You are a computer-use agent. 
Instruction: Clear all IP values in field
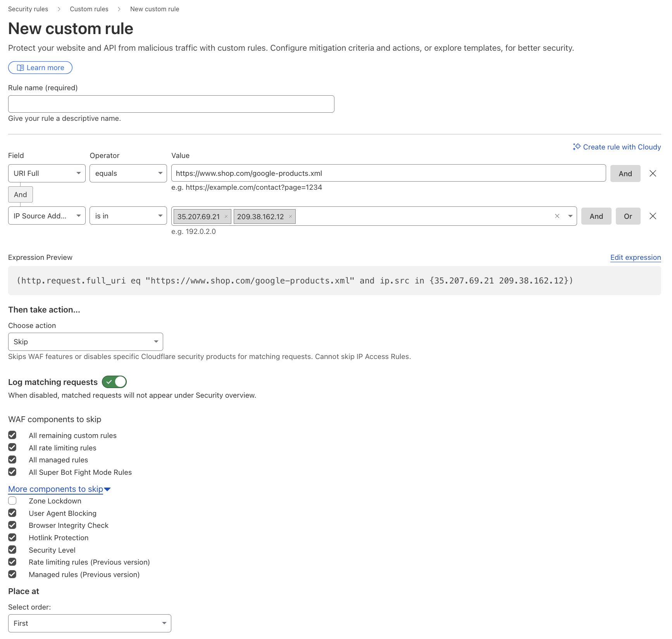pyautogui.click(x=557, y=216)
